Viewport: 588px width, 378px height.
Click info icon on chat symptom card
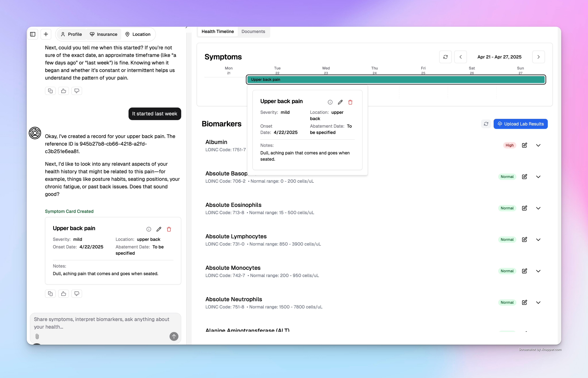click(148, 229)
